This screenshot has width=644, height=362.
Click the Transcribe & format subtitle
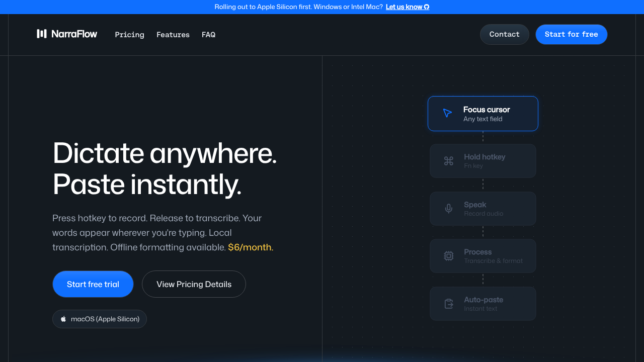click(494, 261)
